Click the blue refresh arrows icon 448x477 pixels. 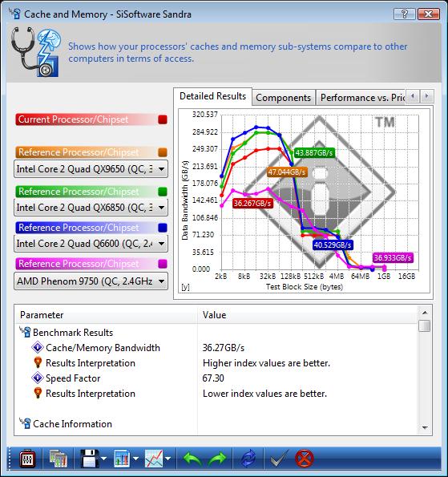point(248,459)
